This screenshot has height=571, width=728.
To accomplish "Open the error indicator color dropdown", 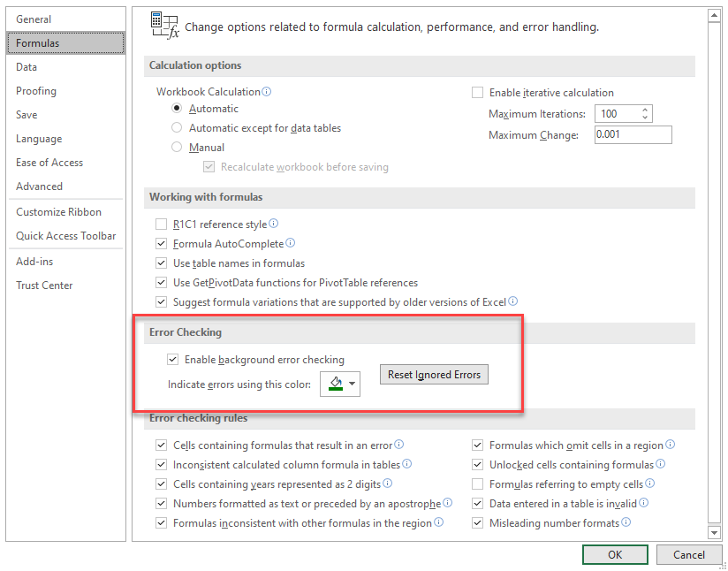I will (352, 384).
